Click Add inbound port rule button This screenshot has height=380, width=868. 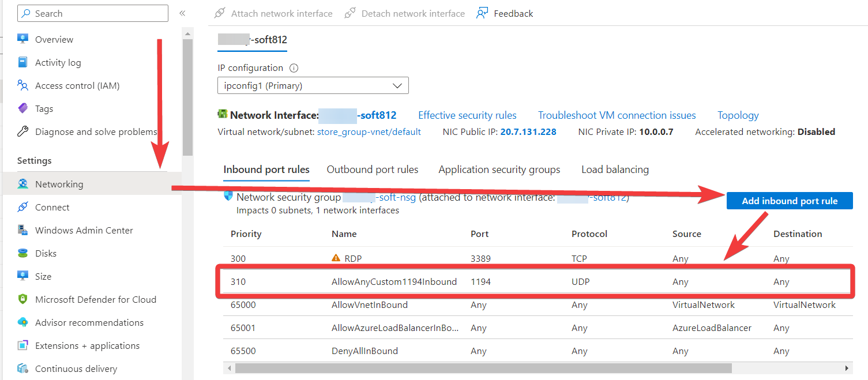pyautogui.click(x=790, y=201)
